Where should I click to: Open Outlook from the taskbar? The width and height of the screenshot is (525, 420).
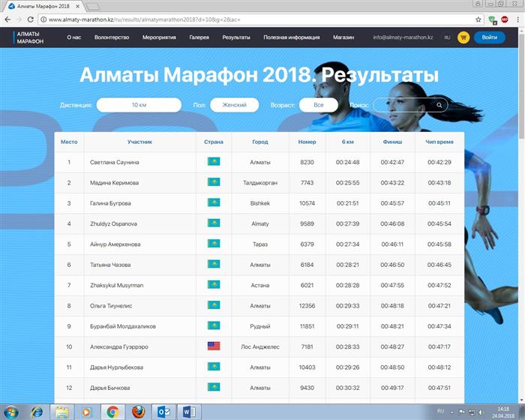(161, 411)
